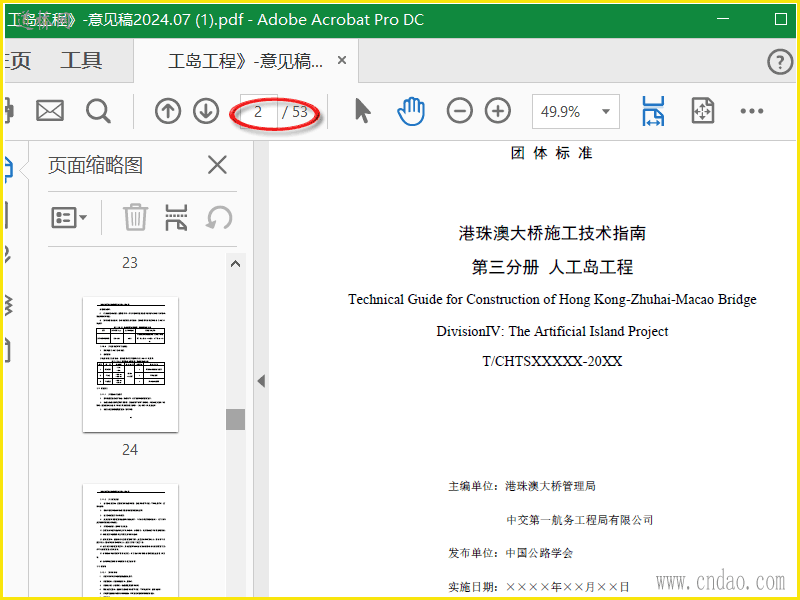Rotate page with the rotate icon
The width and height of the screenshot is (800, 600).
tap(219, 218)
